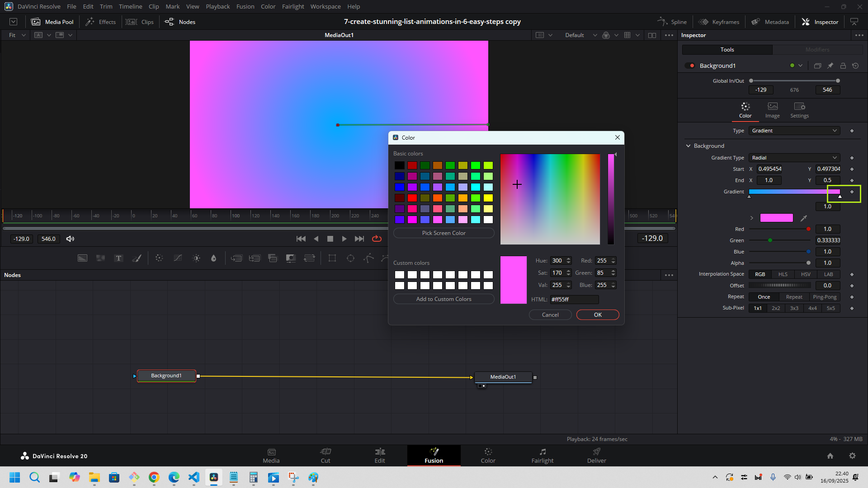The width and height of the screenshot is (868, 488).
Task: Lock the Background1 tool controls
Action: coord(843,66)
